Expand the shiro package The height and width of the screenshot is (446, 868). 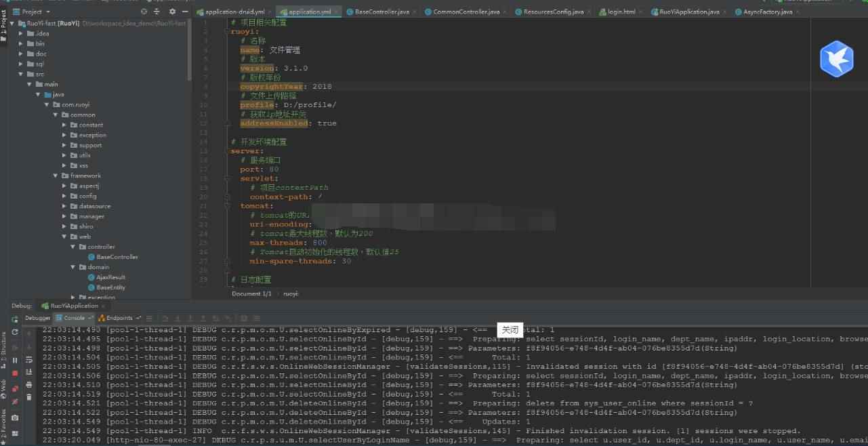64,226
